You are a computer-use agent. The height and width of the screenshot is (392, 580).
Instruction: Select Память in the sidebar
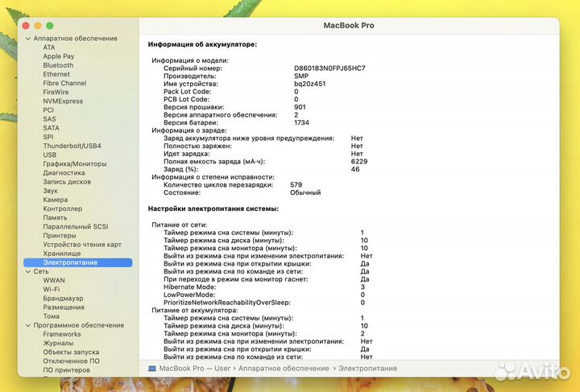[55, 217]
